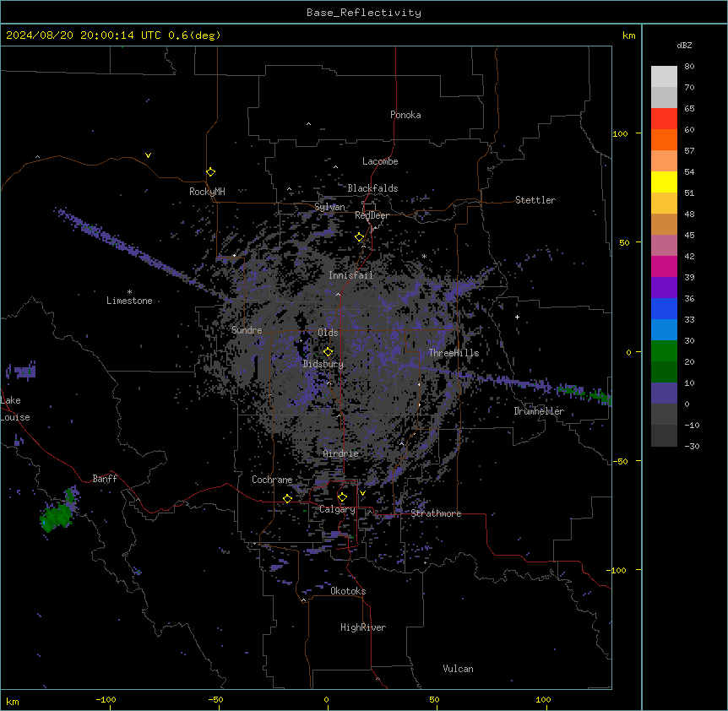This screenshot has height=711, width=728.
Task: Click the Base_Reflectivity title
Action: click(x=364, y=13)
